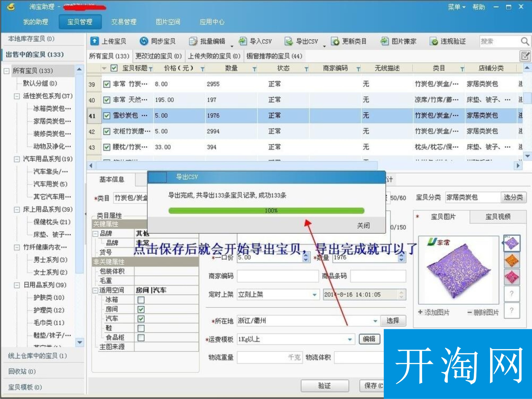Click the 更新类目 update category icon
Screen dimensions: 532x399
click(335, 41)
